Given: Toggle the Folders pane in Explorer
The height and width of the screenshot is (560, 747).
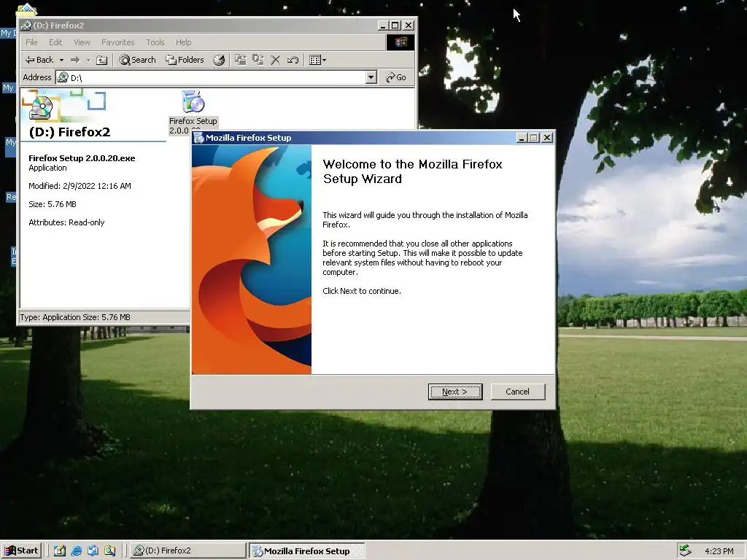Looking at the screenshot, I should (x=185, y=60).
